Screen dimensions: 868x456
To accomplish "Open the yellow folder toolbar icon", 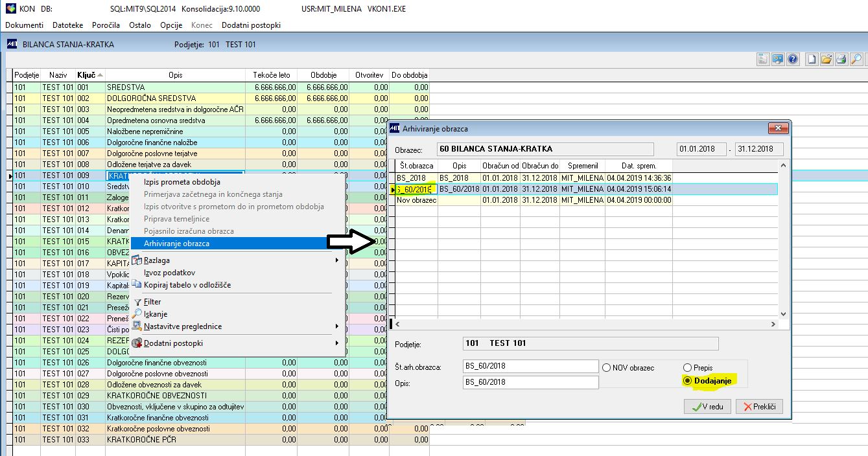I will coord(827,60).
